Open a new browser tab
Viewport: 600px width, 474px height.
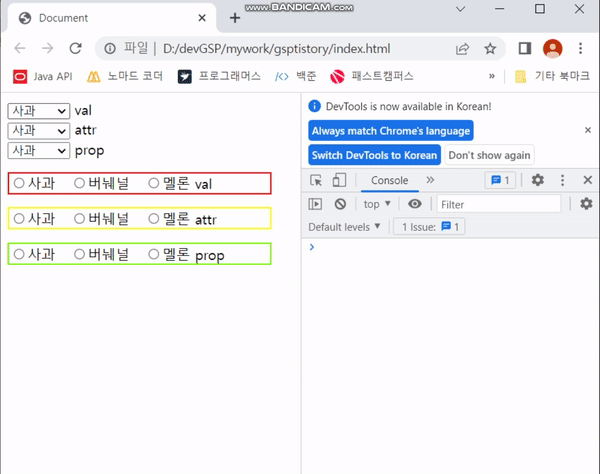(x=235, y=18)
